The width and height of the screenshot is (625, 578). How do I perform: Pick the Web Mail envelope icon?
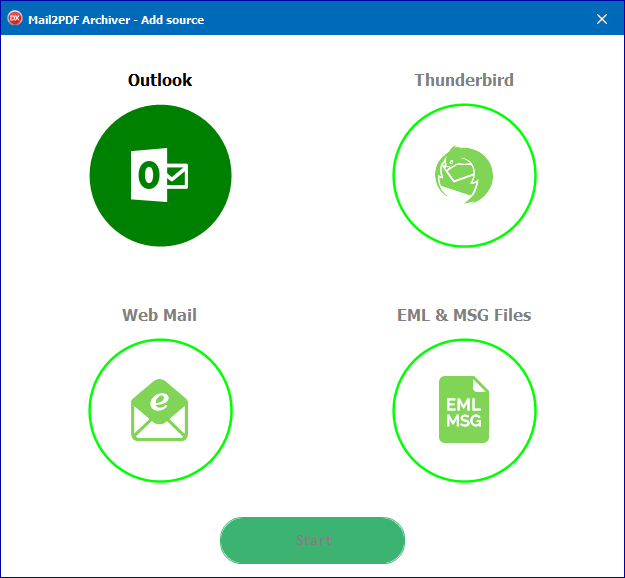pyautogui.click(x=160, y=411)
